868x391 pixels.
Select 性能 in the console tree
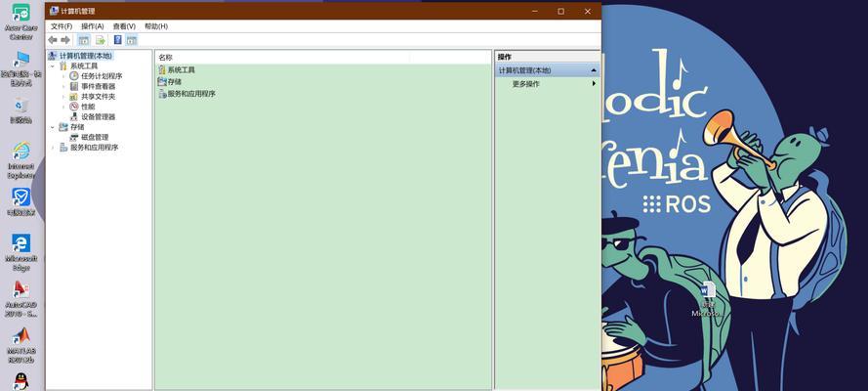[82, 107]
